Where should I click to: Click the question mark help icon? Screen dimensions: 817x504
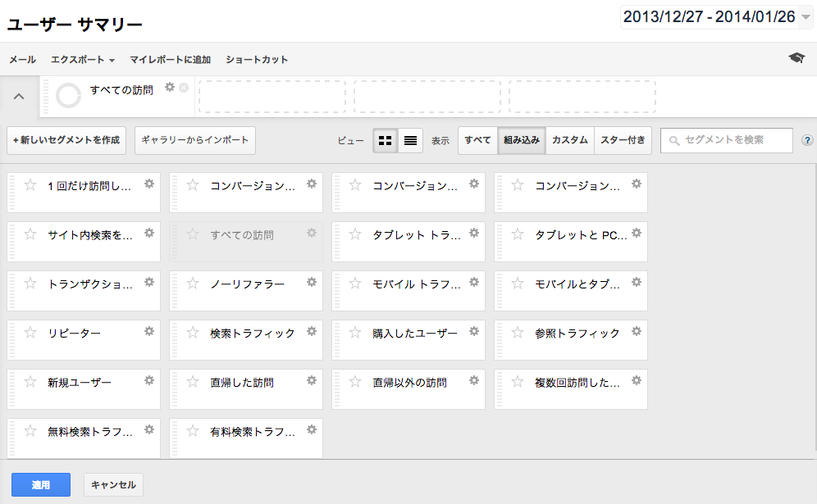807,140
